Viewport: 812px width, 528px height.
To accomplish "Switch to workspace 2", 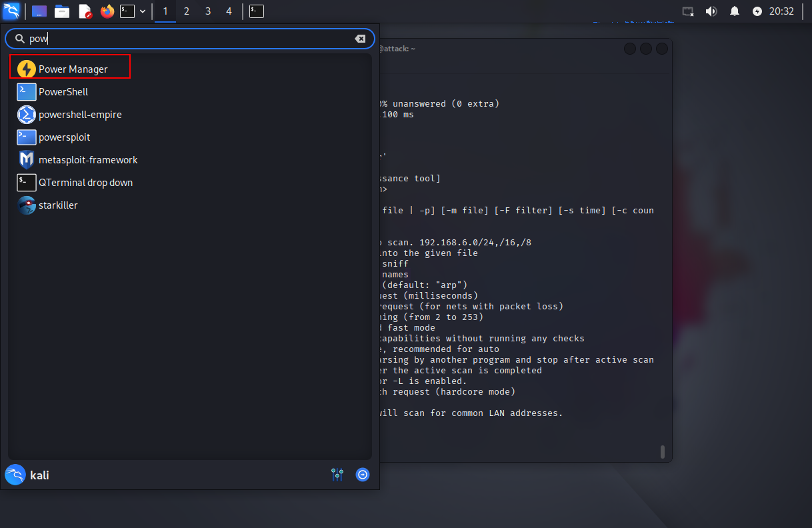I will [x=187, y=11].
